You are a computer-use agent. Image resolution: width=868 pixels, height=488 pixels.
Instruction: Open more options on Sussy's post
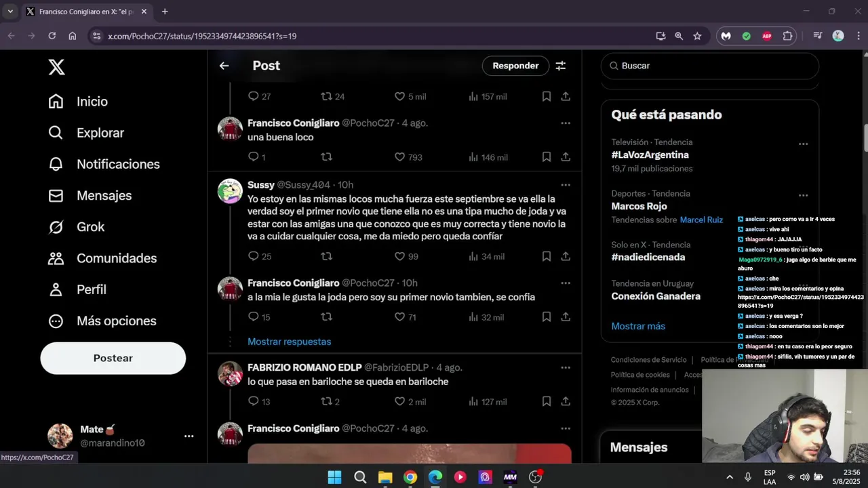pos(566,185)
